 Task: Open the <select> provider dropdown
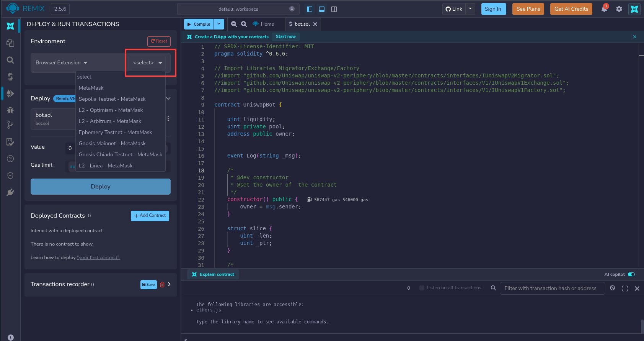[x=147, y=63]
